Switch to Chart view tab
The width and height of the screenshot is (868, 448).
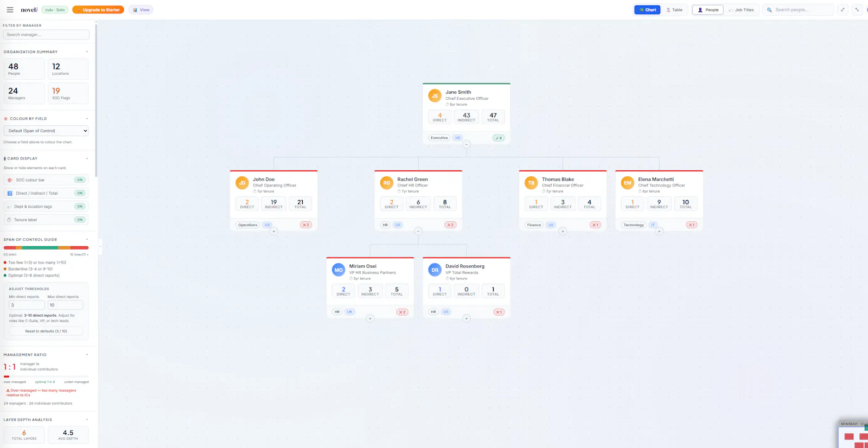(x=647, y=10)
